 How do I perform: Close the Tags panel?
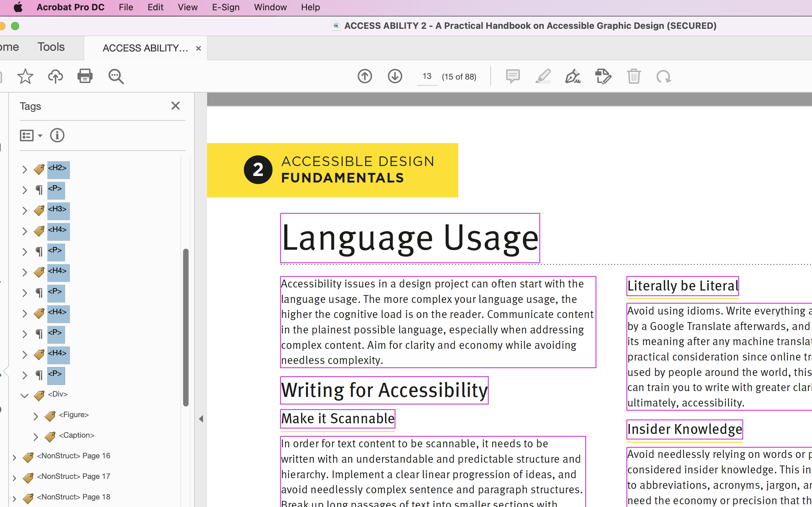[x=176, y=106]
